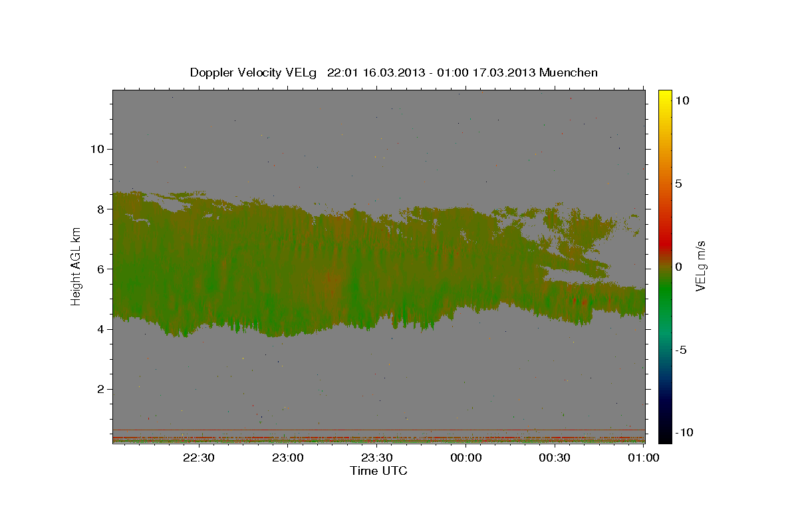Click the height tick label 8
The image size is (798, 532).
point(101,209)
